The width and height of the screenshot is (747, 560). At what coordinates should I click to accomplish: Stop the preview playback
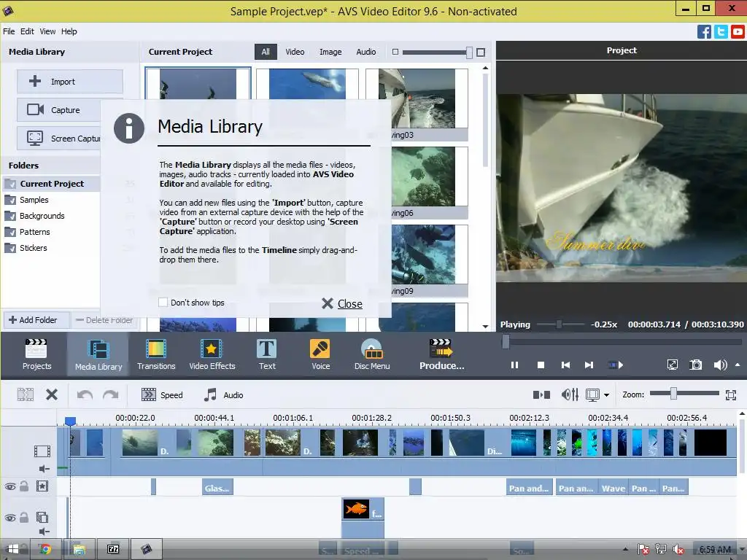[541, 365]
